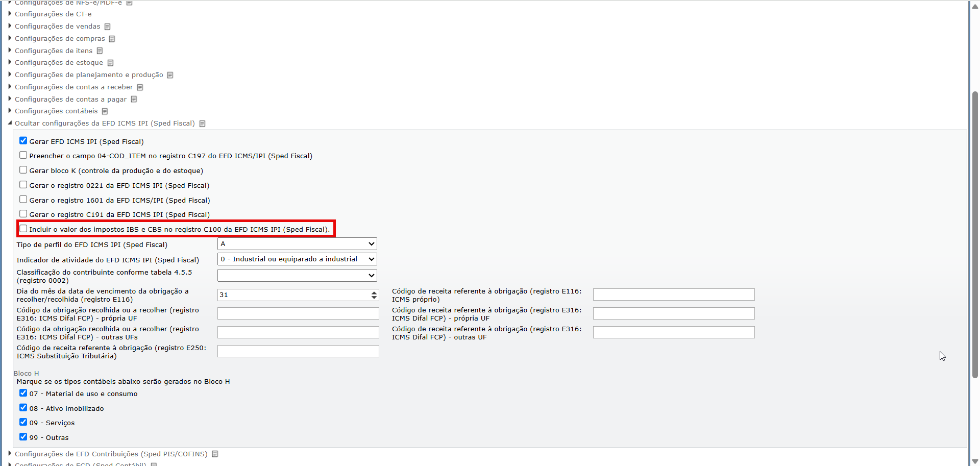Image resolution: width=980 pixels, height=466 pixels.
Task: Uncheck Gerar EFD ICMS IPI (Sped Fiscal)
Action: click(23, 140)
